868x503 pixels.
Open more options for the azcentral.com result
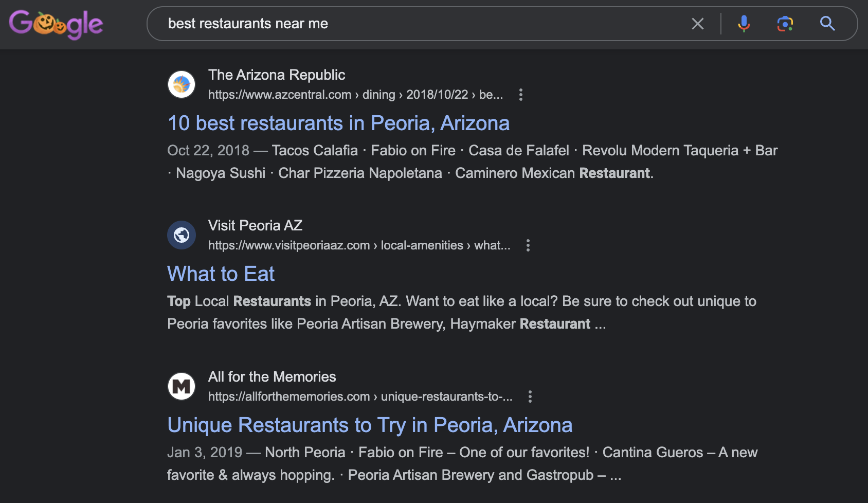(x=521, y=95)
